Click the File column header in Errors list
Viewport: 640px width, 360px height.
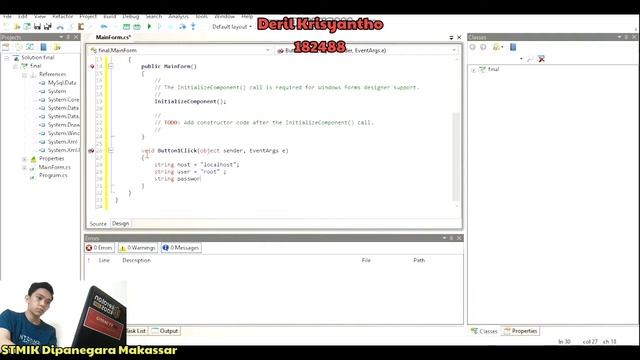pyautogui.click(x=366, y=260)
